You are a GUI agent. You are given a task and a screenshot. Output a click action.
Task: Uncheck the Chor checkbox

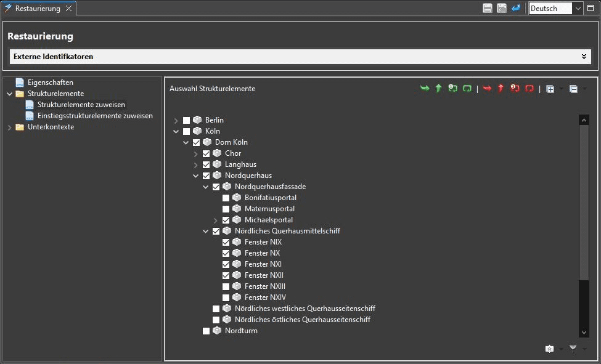tap(206, 153)
